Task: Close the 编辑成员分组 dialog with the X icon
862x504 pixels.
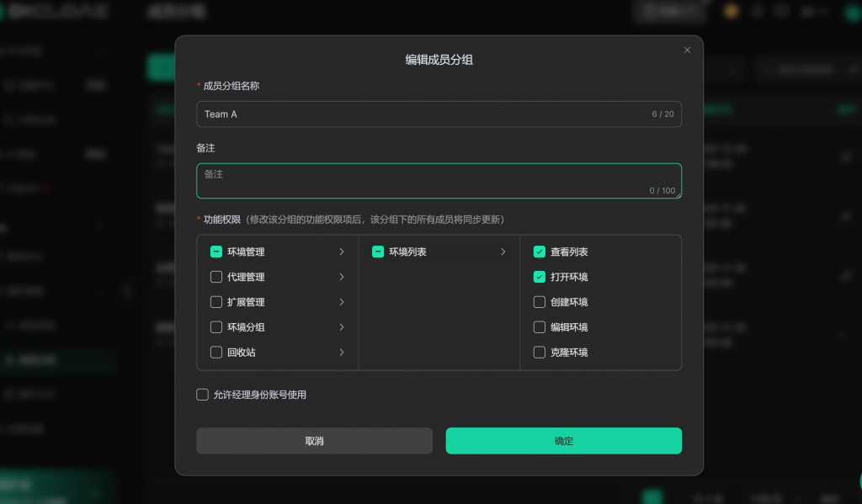Action: [x=687, y=50]
